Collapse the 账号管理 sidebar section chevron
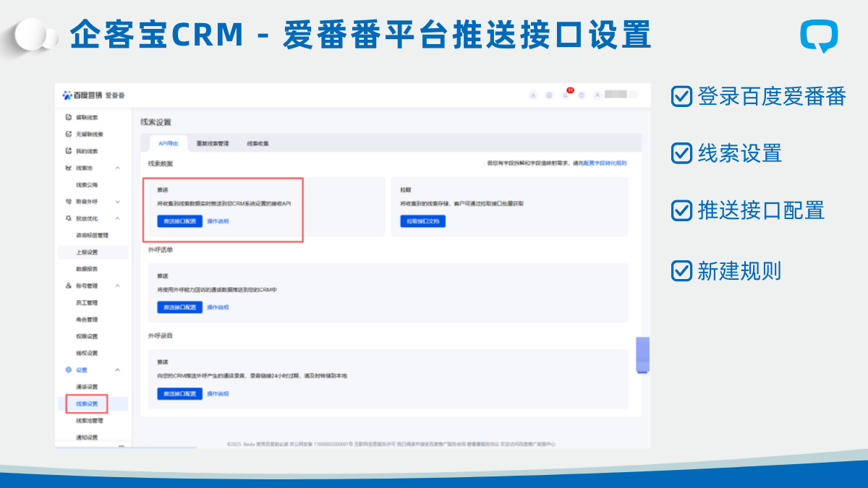 118,286
